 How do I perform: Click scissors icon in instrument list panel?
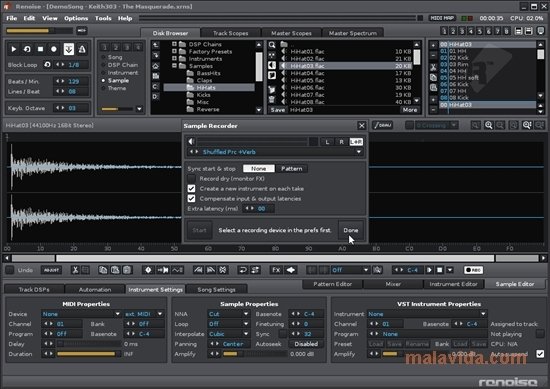433,67
